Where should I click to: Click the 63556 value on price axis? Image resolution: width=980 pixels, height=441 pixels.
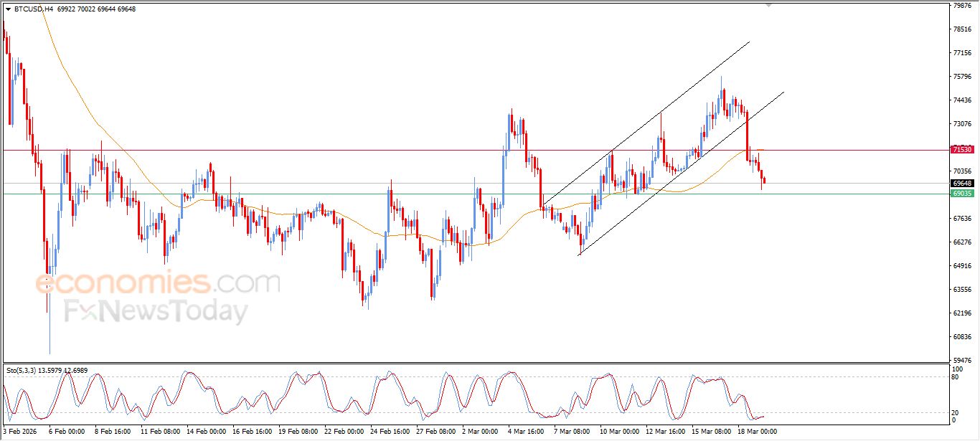tap(963, 290)
